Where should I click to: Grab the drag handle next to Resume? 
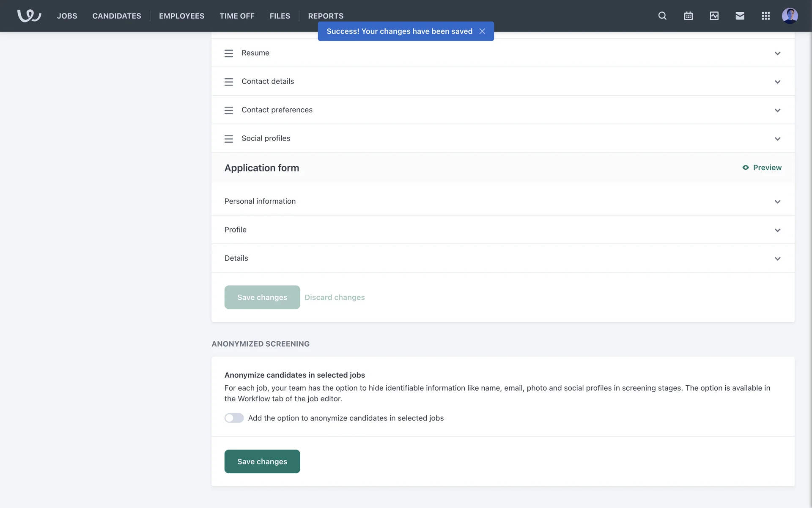229,53
